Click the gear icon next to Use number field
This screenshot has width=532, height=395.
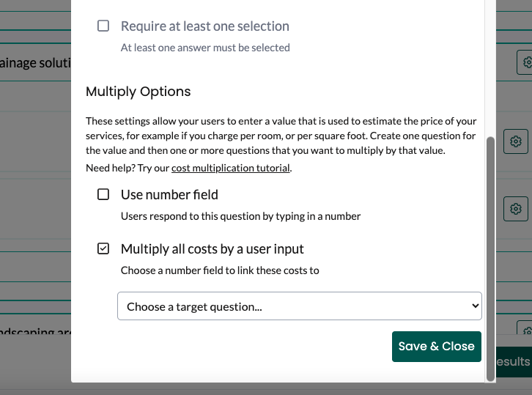pos(516,209)
